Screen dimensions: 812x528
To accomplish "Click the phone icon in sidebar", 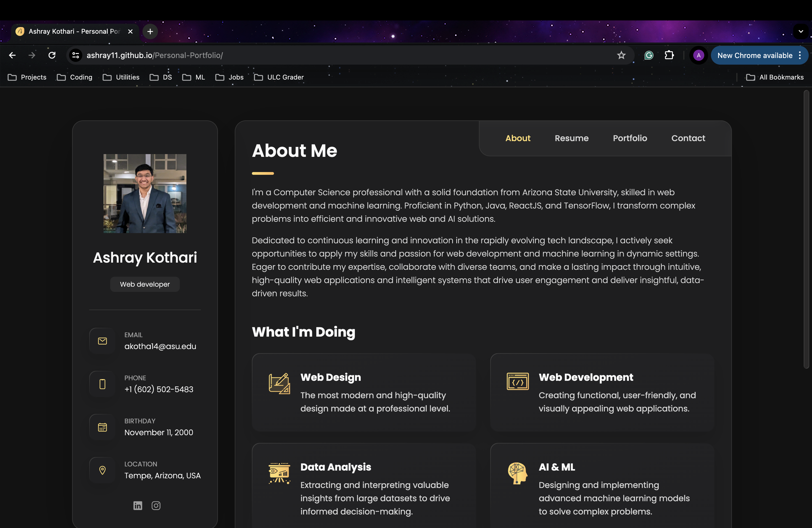I will click(102, 384).
